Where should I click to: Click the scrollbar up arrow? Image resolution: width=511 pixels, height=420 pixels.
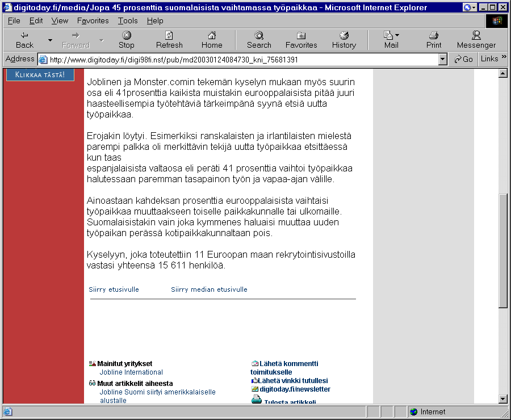(503, 73)
